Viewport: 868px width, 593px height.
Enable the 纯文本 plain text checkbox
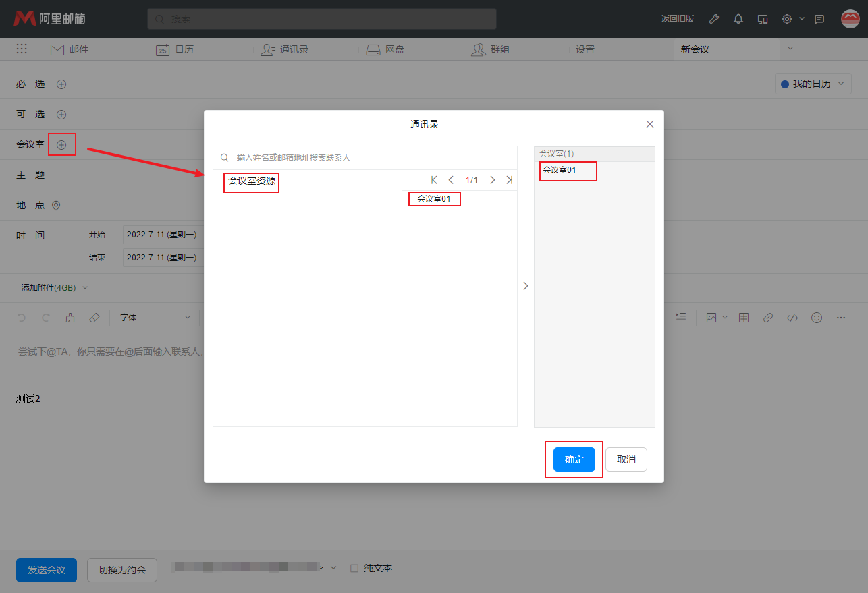pyautogui.click(x=356, y=567)
